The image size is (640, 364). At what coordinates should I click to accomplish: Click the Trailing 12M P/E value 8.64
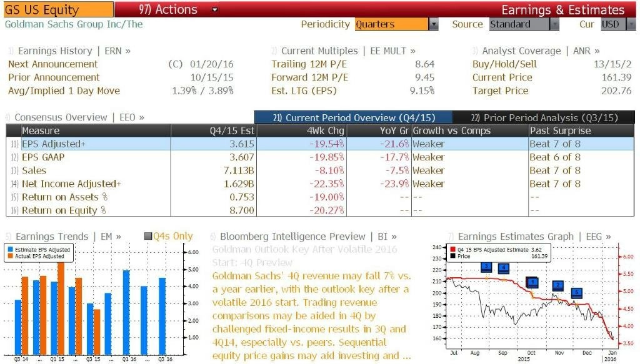tap(424, 64)
